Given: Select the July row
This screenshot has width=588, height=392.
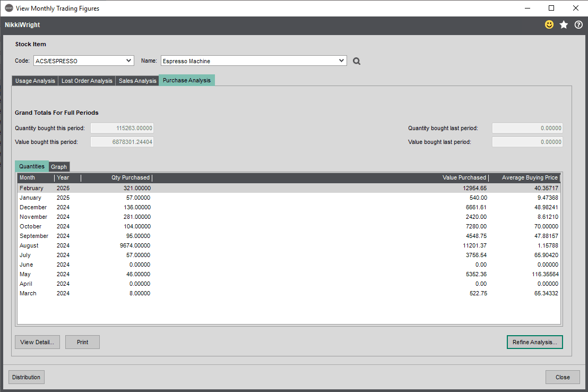Looking at the screenshot, I should (x=289, y=255).
